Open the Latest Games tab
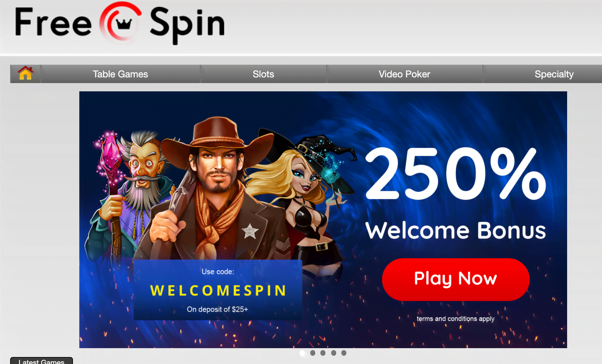 (x=42, y=361)
